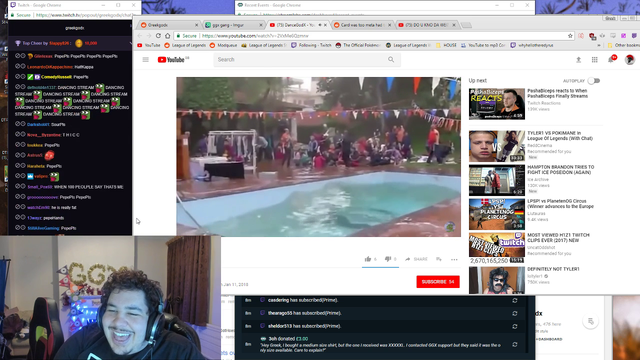Click the ban icon beside Glintexas

(x=18, y=56)
